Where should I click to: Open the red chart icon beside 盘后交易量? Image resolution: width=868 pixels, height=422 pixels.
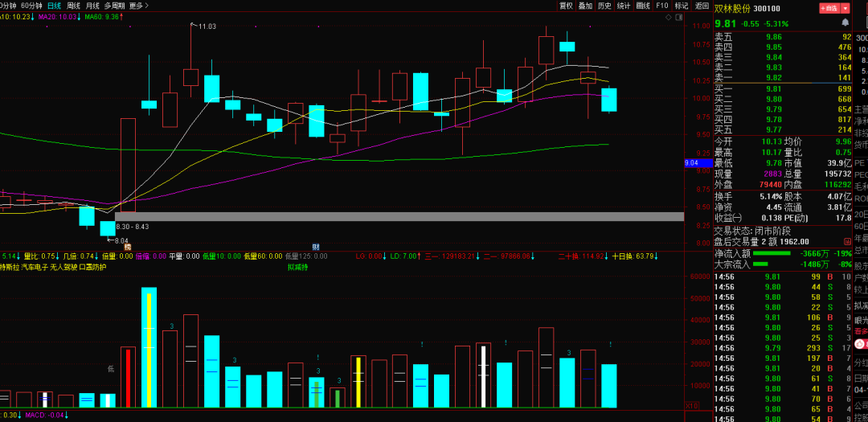coord(847,241)
